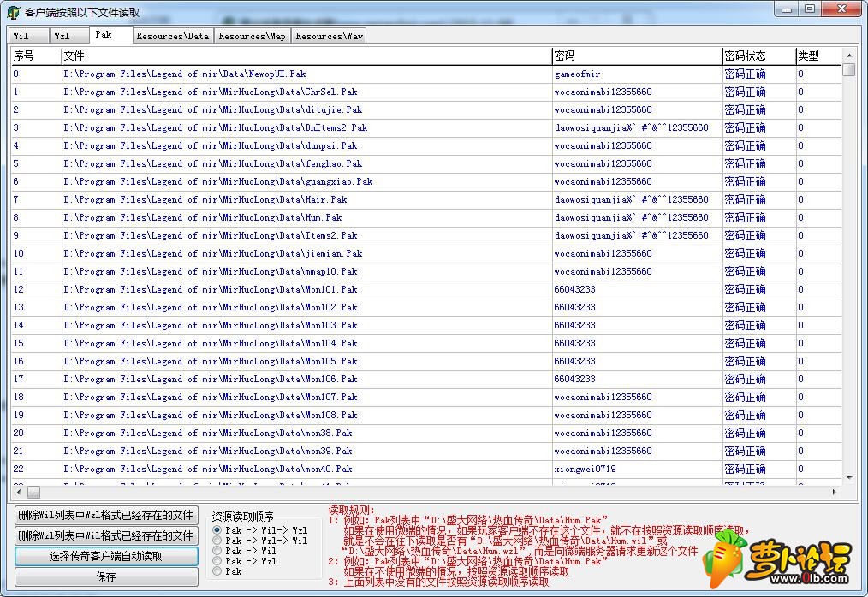This screenshot has width=868, height=597.
Task: Minimize the window
Action: tap(787, 9)
